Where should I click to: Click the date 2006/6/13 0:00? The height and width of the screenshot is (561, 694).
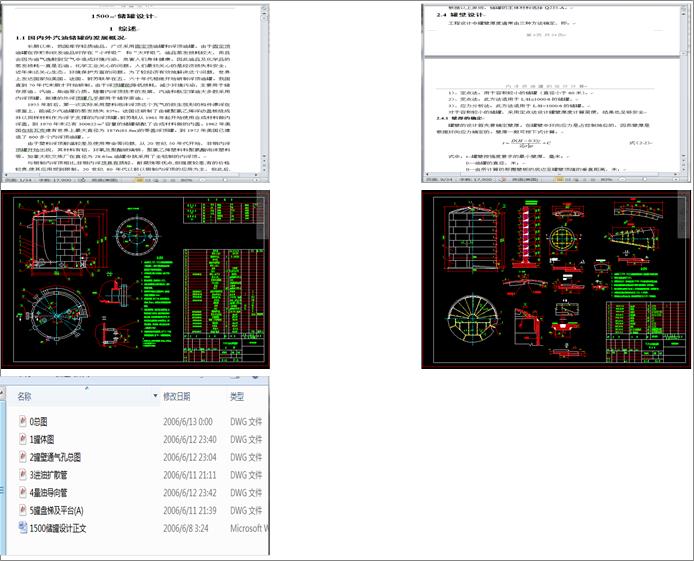[188, 422]
